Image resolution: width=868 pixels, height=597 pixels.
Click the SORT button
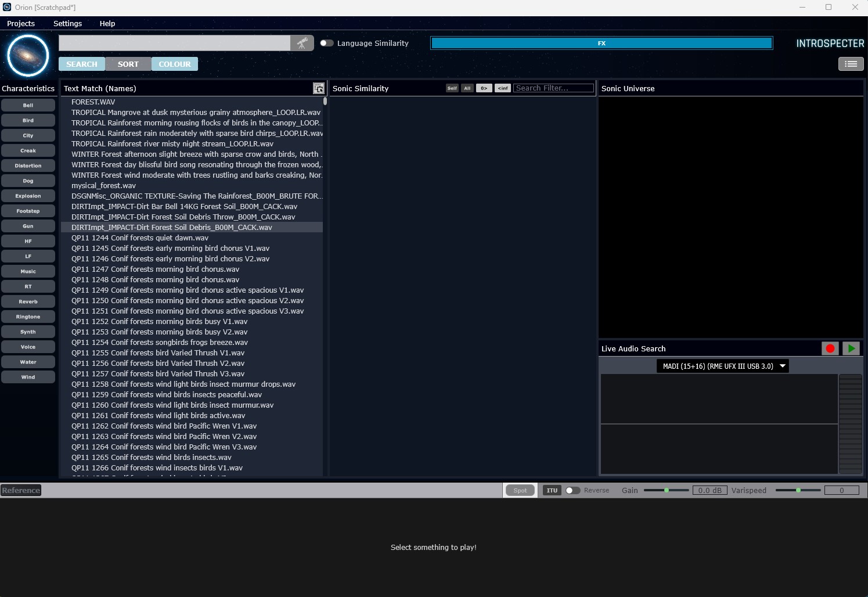[128, 64]
